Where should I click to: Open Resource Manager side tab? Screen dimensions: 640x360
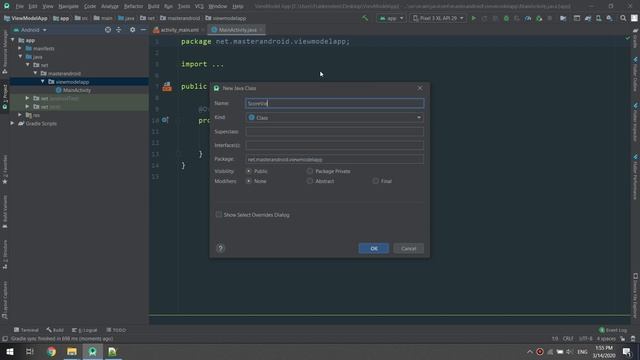5,52
